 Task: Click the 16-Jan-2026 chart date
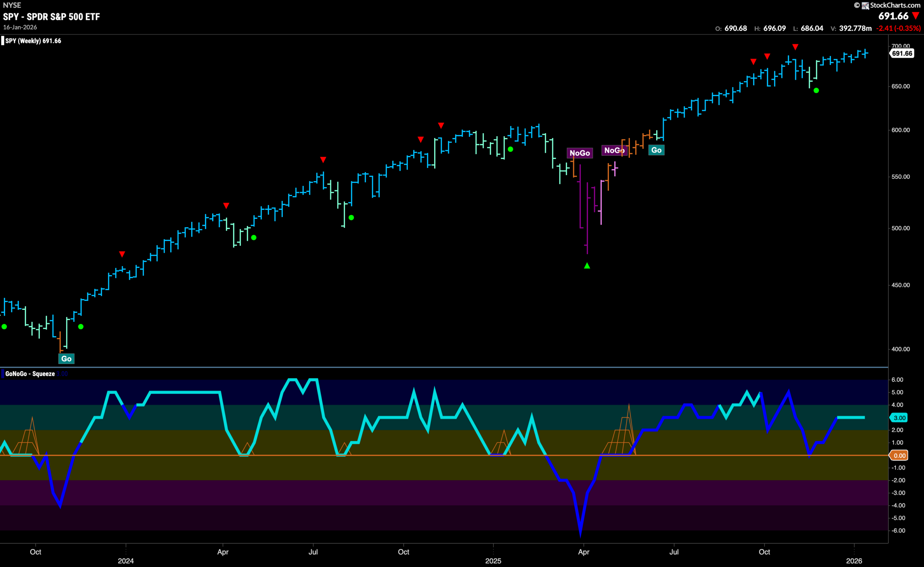pyautogui.click(x=20, y=27)
